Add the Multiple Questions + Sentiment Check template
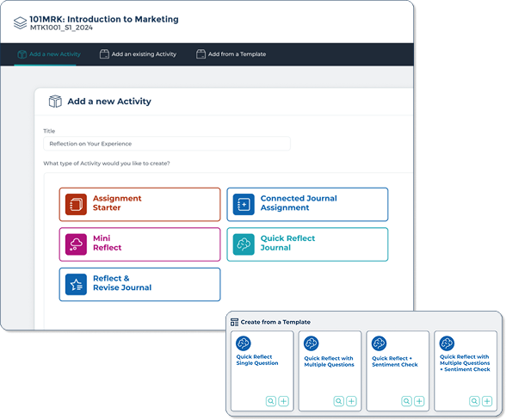The image size is (506, 420). tap(487, 401)
